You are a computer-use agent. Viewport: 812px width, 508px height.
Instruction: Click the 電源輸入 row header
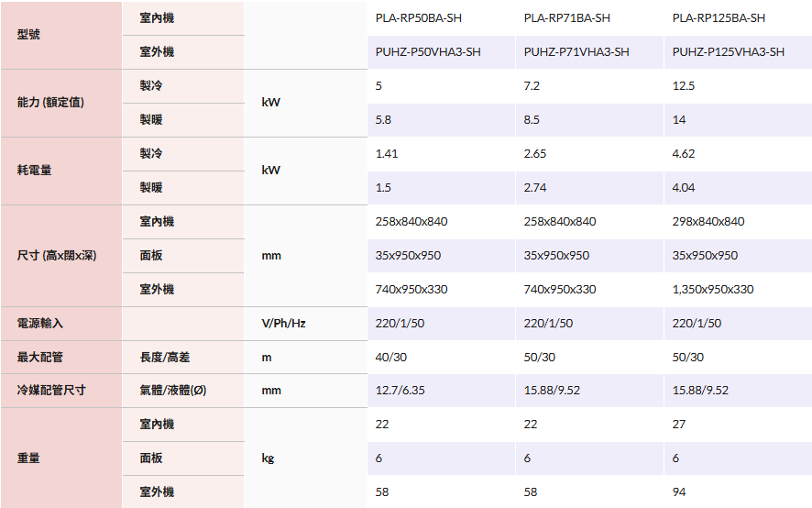click(x=40, y=324)
